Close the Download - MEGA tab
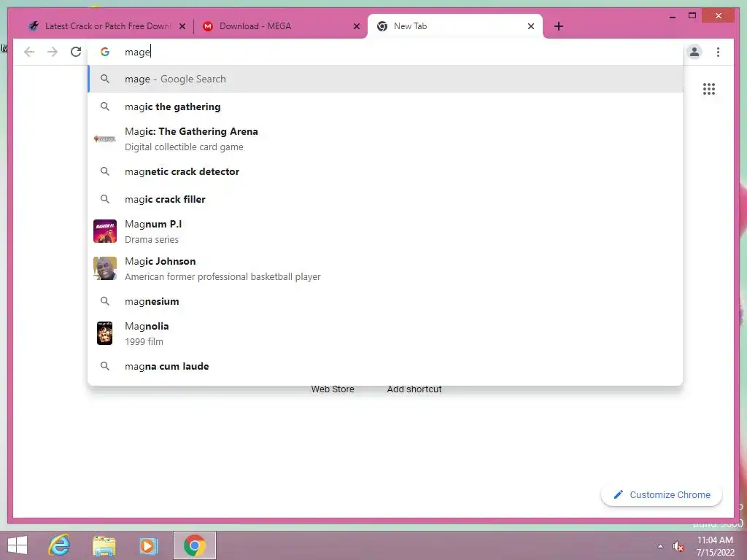This screenshot has height=560, width=747. pyautogui.click(x=356, y=26)
